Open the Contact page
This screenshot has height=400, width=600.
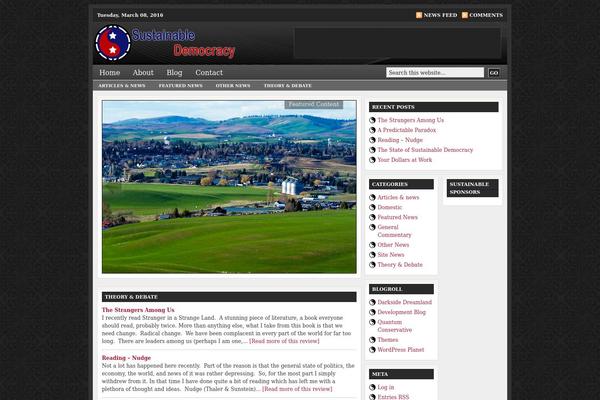(x=209, y=72)
